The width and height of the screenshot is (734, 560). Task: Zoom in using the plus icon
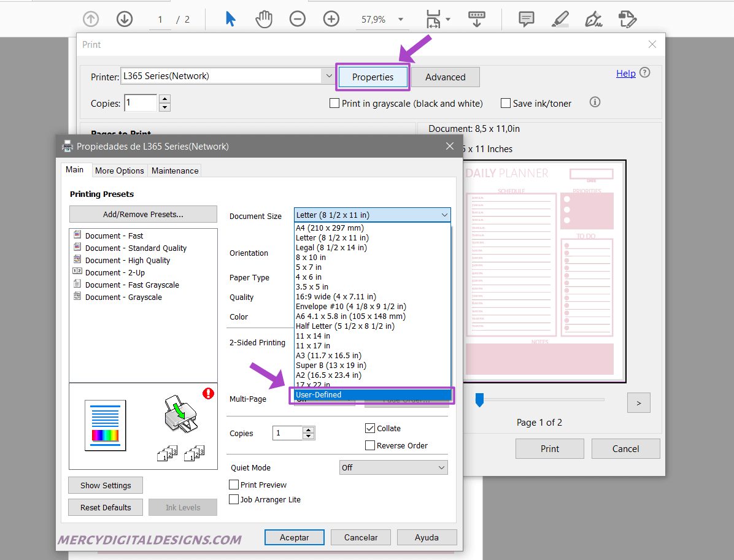(x=331, y=18)
